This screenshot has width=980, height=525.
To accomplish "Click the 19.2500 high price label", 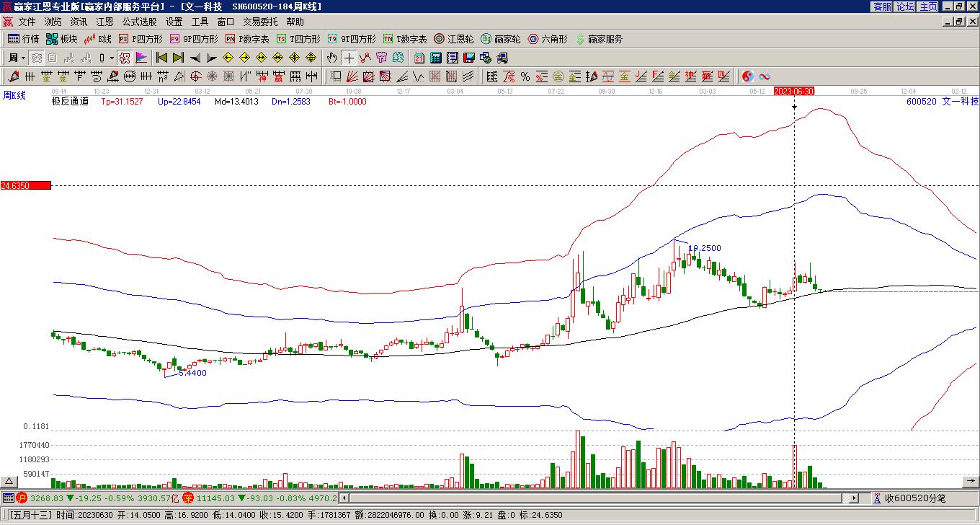I will point(704,248).
